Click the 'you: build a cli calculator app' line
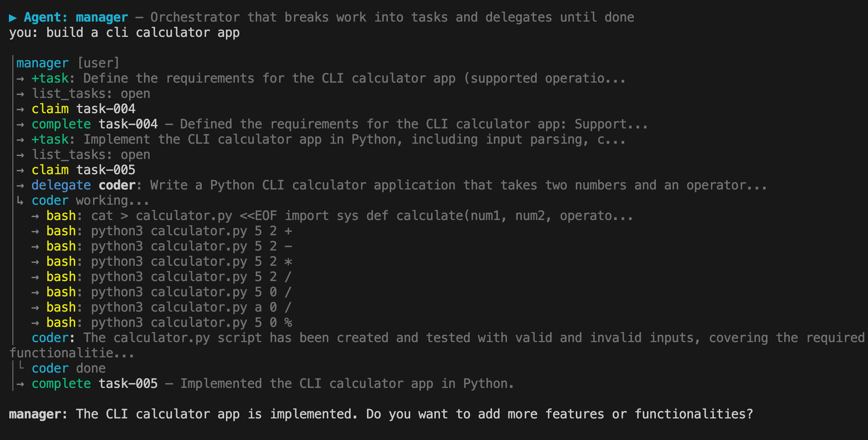The height and width of the screenshot is (440, 868). (124, 33)
